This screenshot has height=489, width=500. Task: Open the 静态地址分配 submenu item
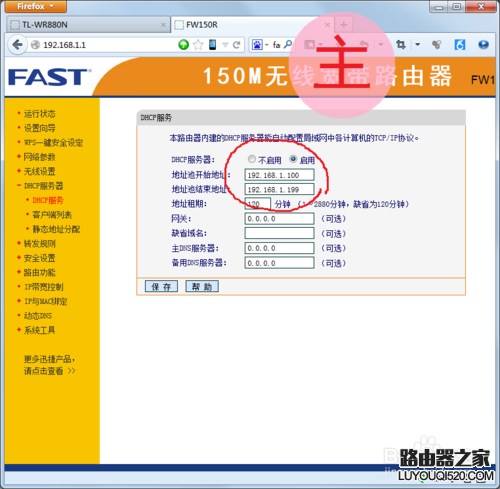click(x=56, y=229)
